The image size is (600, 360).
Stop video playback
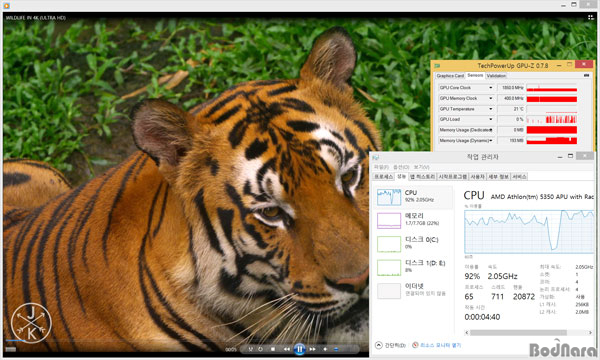tap(273, 349)
